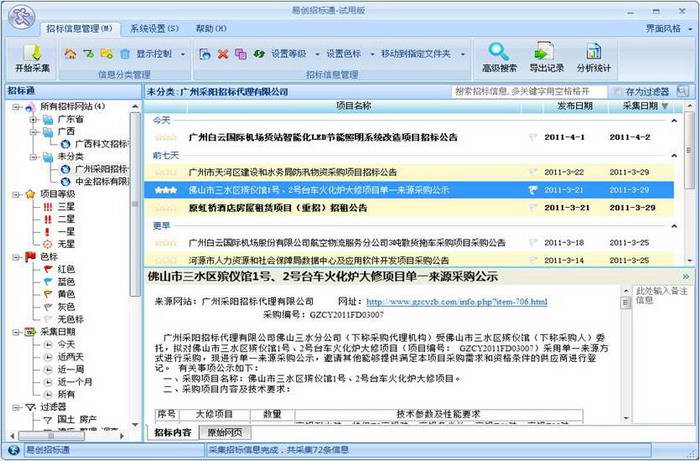The width and height of the screenshot is (700, 461).
Task: Collapse the 前七天 group in list
Action: pos(674,156)
